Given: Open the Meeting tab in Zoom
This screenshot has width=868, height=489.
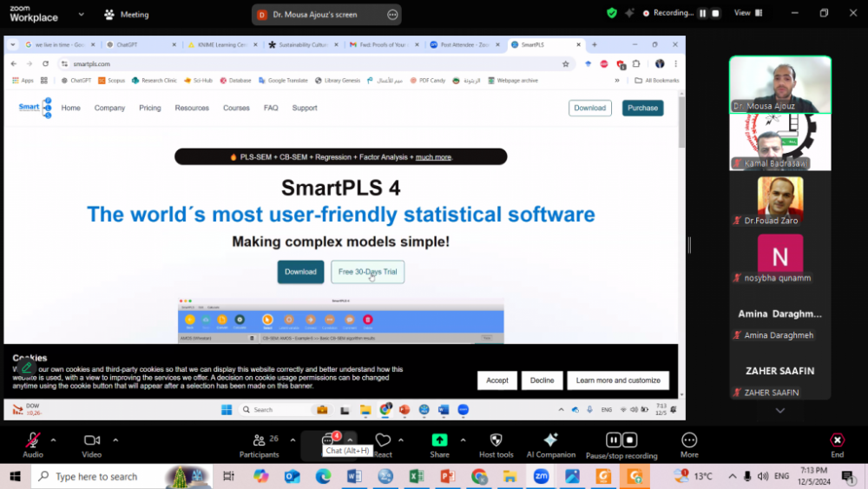Looking at the screenshot, I should coord(127,15).
